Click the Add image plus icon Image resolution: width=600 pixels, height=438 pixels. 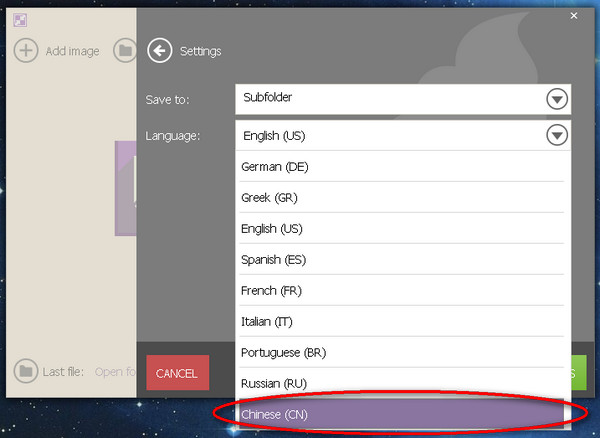tap(26, 50)
